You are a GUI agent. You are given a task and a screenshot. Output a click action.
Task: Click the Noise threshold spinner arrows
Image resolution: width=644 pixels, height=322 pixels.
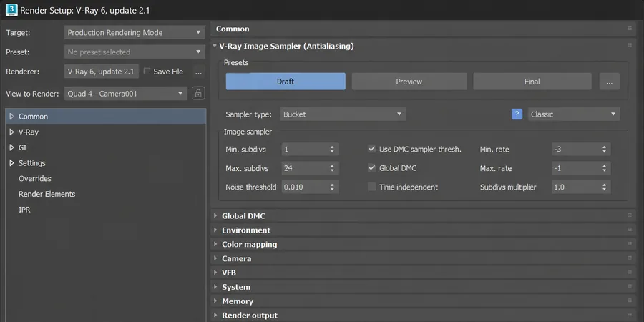point(332,187)
